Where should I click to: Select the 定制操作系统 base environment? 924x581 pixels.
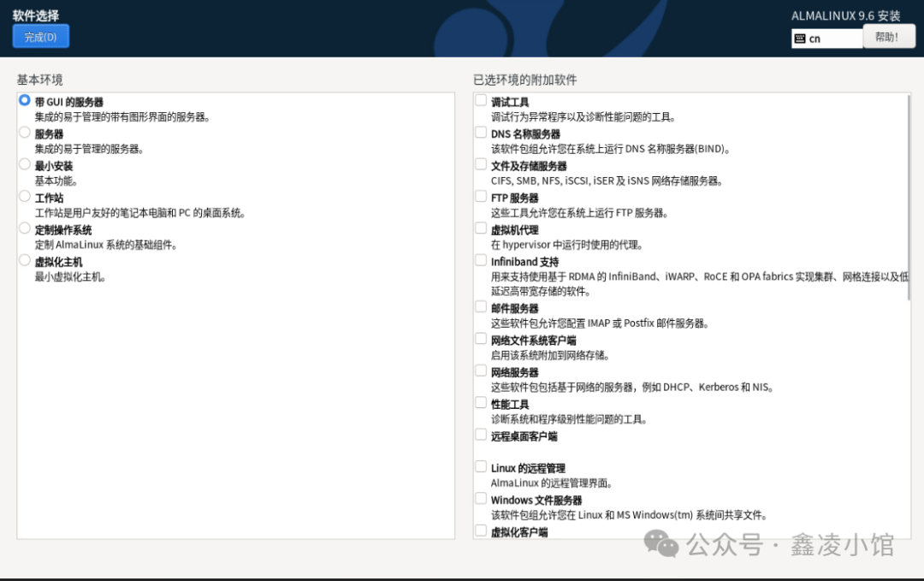point(24,229)
